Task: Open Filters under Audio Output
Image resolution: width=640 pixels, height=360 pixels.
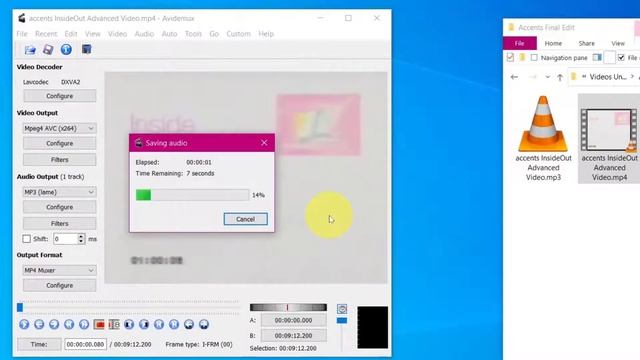Action: point(60,223)
